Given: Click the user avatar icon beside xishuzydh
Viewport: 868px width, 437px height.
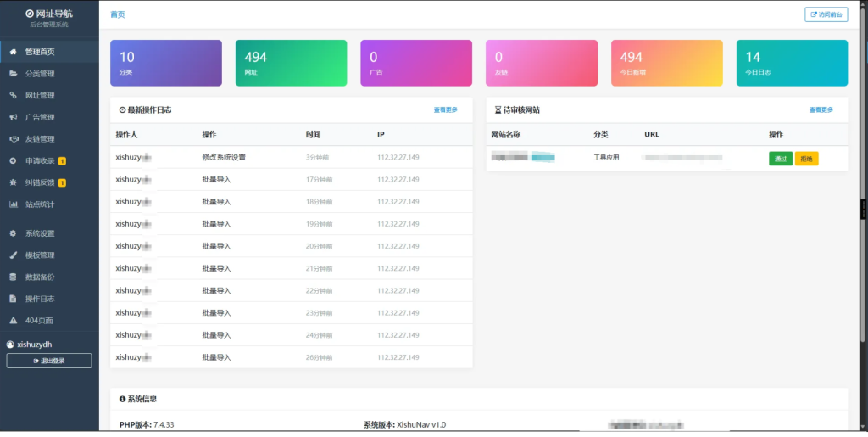Looking at the screenshot, I should pyautogui.click(x=10, y=344).
